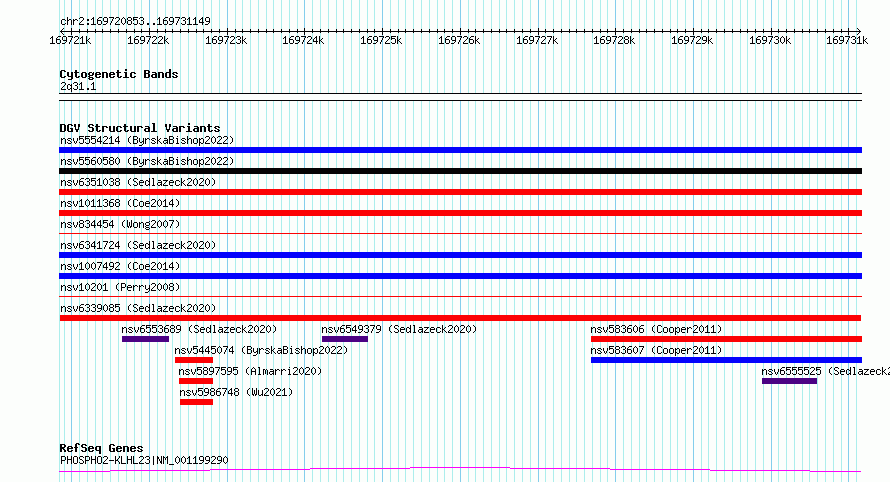Click the 169725k ruler position
890x482 pixels.
(x=381, y=40)
